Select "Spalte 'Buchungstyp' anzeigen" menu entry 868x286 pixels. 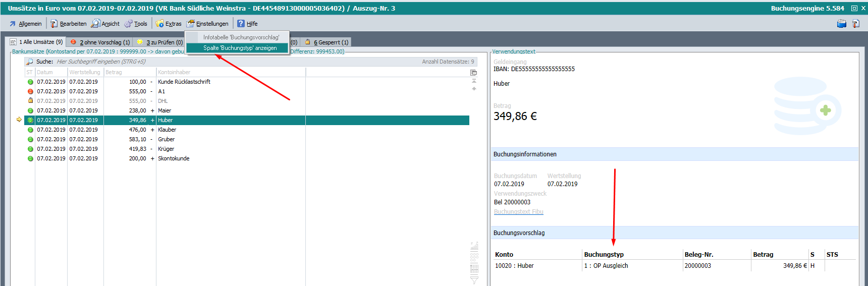tap(240, 48)
